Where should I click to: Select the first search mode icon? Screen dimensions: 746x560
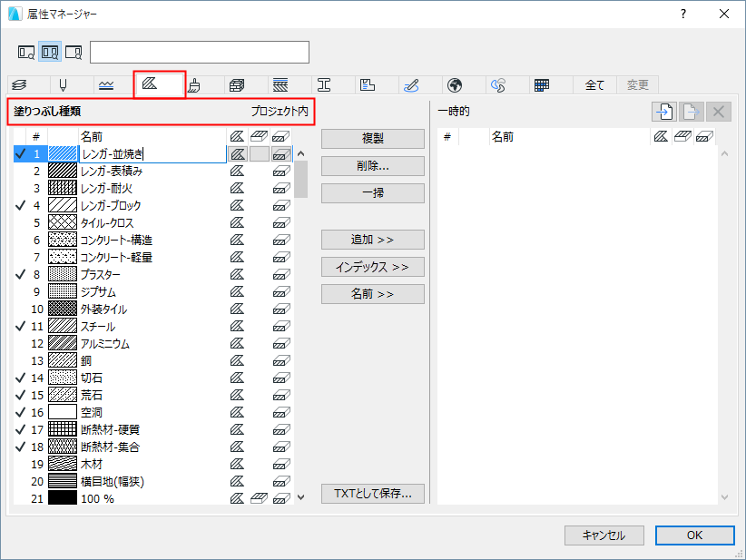[x=25, y=52]
